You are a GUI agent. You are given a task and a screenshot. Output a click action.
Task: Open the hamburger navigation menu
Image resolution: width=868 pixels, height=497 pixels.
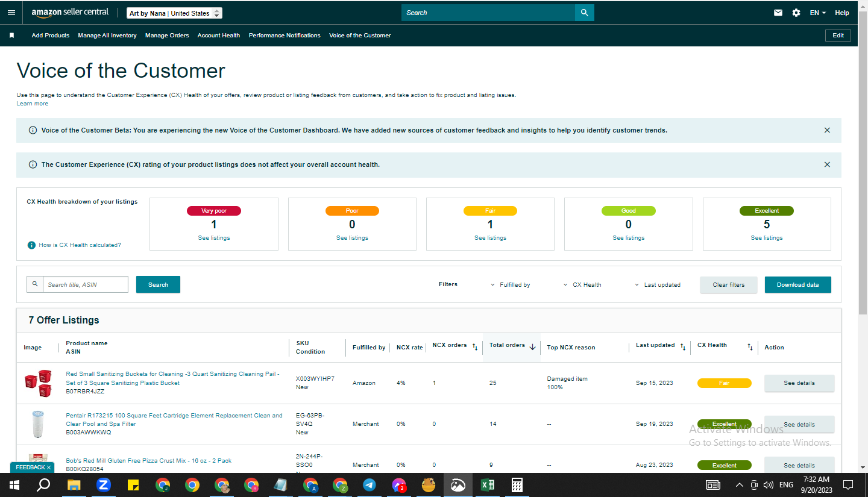[x=11, y=13]
